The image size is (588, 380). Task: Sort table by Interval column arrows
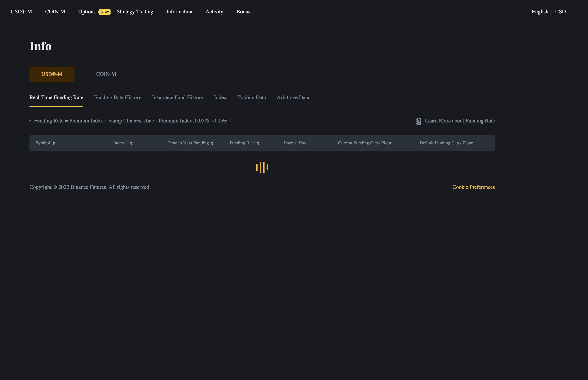(x=131, y=143)
